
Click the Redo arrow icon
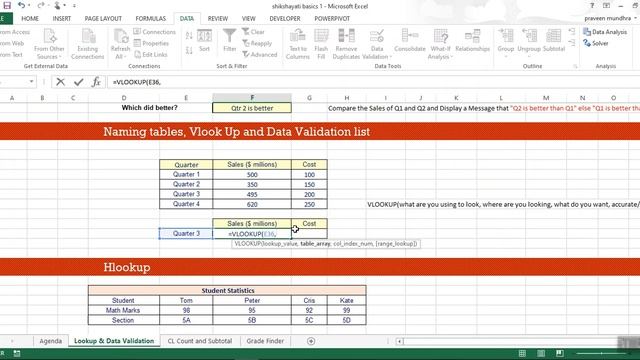click(x=40, y=5)
